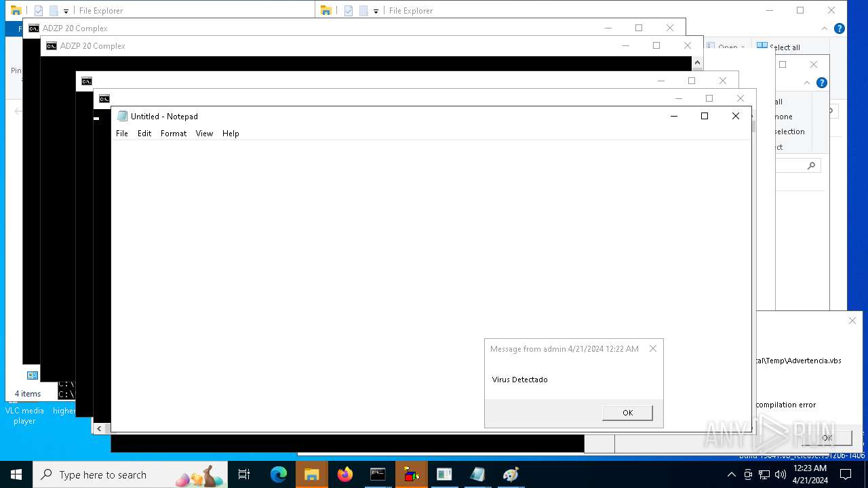Open the Notepad Edit menu
Screen dimensions: 868x488
pos(144,134)
